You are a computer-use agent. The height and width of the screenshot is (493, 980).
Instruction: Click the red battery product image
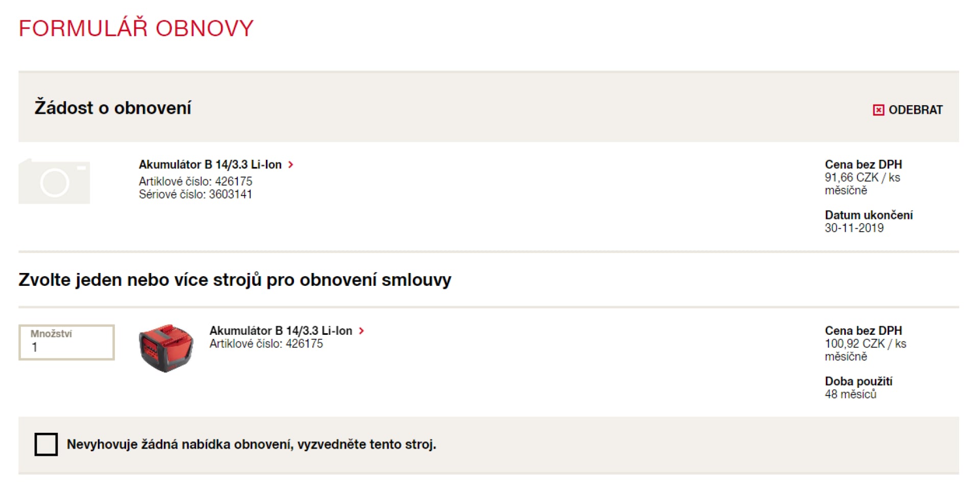[x=166, y=348]
